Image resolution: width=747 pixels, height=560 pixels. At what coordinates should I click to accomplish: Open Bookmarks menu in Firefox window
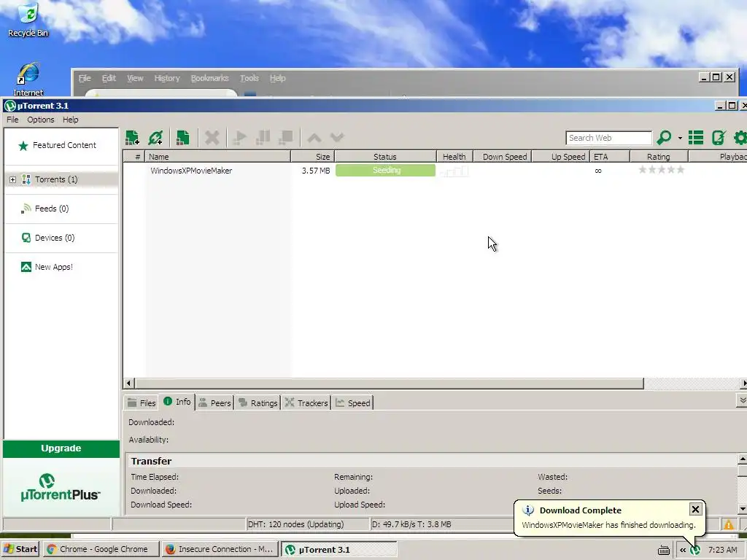coord(209,78)
